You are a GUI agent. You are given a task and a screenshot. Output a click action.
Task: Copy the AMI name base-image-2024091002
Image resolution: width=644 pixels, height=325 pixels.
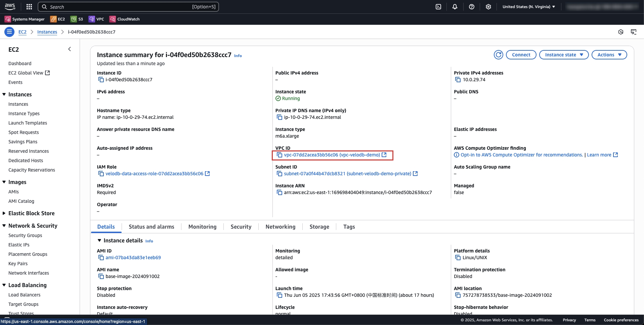[101, 276]
